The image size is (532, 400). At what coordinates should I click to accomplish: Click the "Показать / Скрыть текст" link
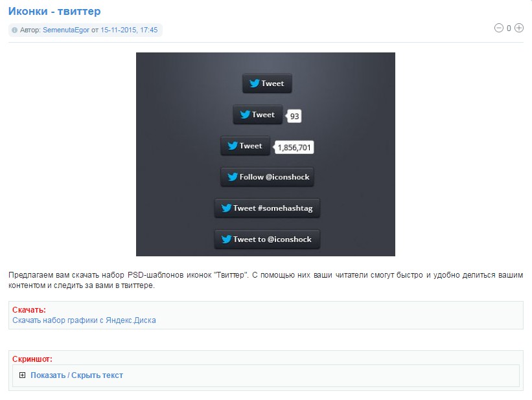click(76, 375)
